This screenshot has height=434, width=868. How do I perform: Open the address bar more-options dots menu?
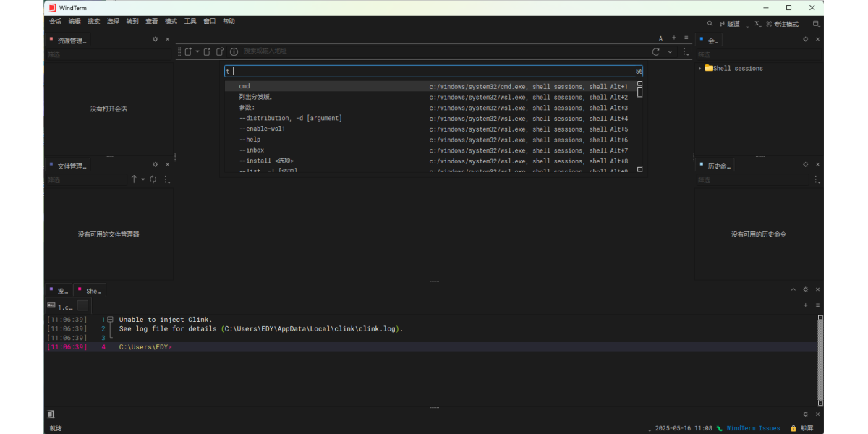[x=685, y=51]
